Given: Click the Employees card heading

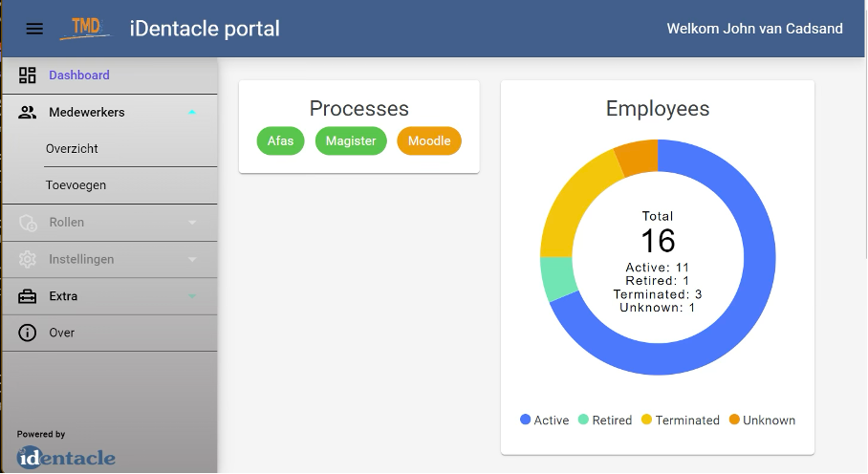Looking at the screenshot, I should (658, 108).
